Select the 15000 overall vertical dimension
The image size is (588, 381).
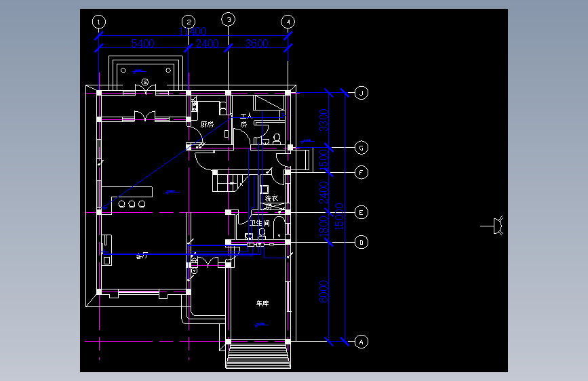pos(339,216)
